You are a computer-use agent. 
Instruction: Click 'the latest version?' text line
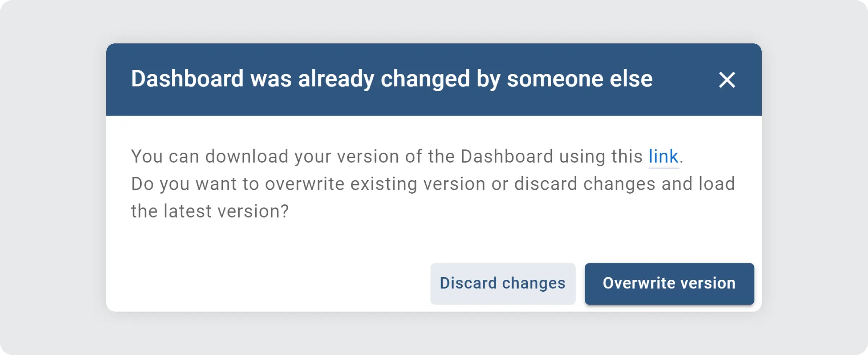[x=210, y=211]
